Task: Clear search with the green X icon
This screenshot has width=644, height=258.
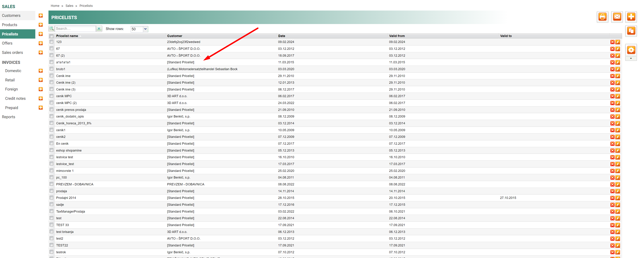Action: (x=99, y=29)
